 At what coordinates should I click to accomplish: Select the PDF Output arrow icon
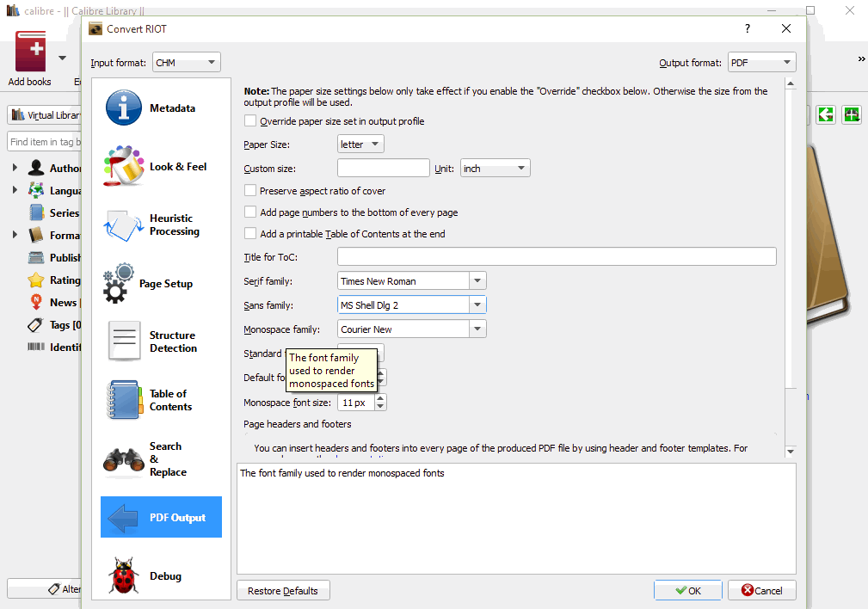coord(123,518)
